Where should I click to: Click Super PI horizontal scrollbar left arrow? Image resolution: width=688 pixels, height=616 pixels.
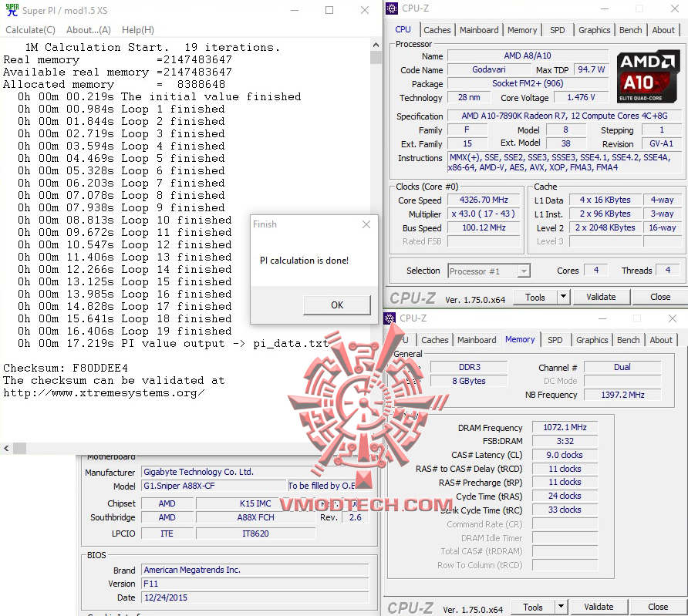[x=6, y=448]
